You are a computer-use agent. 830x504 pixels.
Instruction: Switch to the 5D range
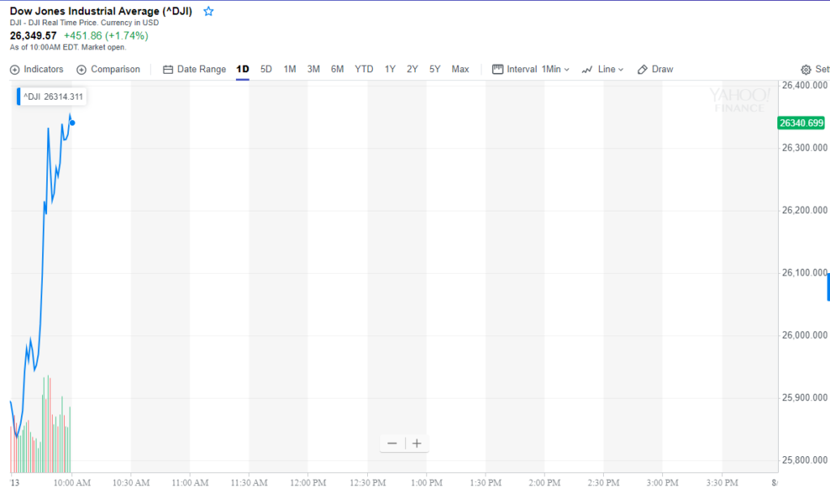pyautogui.click(x=266, y=70)
